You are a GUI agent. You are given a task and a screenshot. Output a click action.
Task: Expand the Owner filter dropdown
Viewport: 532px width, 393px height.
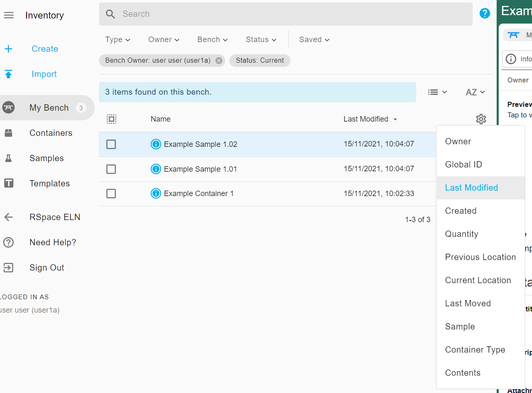164,40
